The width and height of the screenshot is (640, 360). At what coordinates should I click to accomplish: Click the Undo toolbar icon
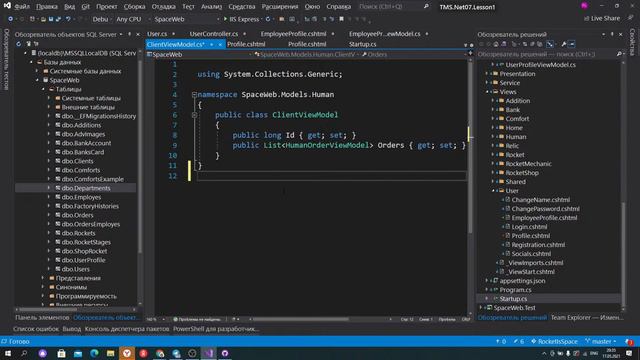point(68,19)
